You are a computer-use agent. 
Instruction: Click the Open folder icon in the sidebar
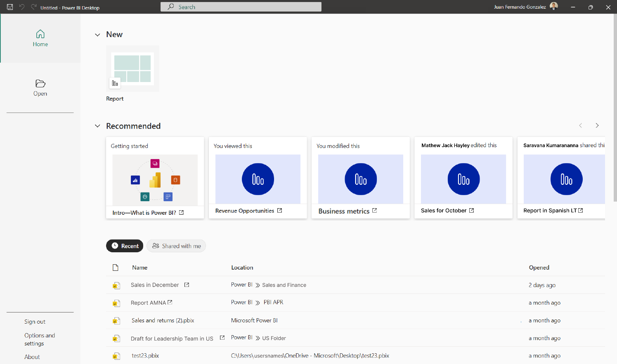click(40, 87)
